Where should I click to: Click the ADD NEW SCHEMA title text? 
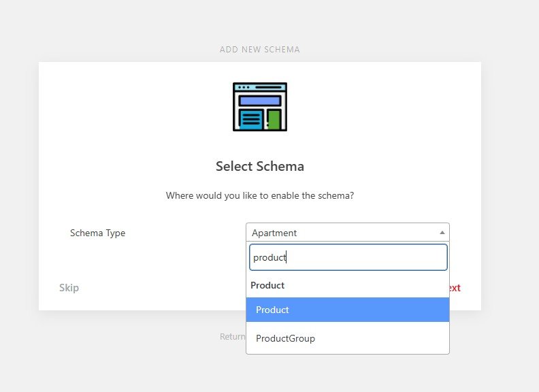coord(259,50)
